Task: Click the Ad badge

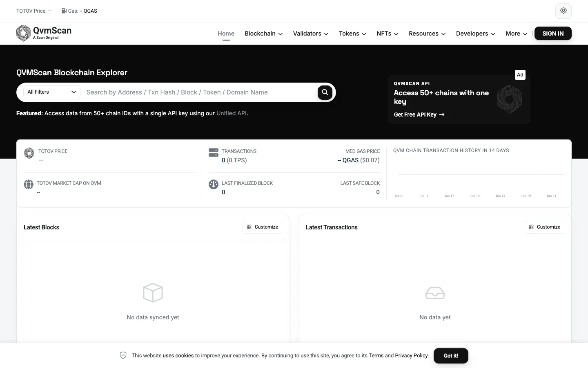Action: coord(520,75)
